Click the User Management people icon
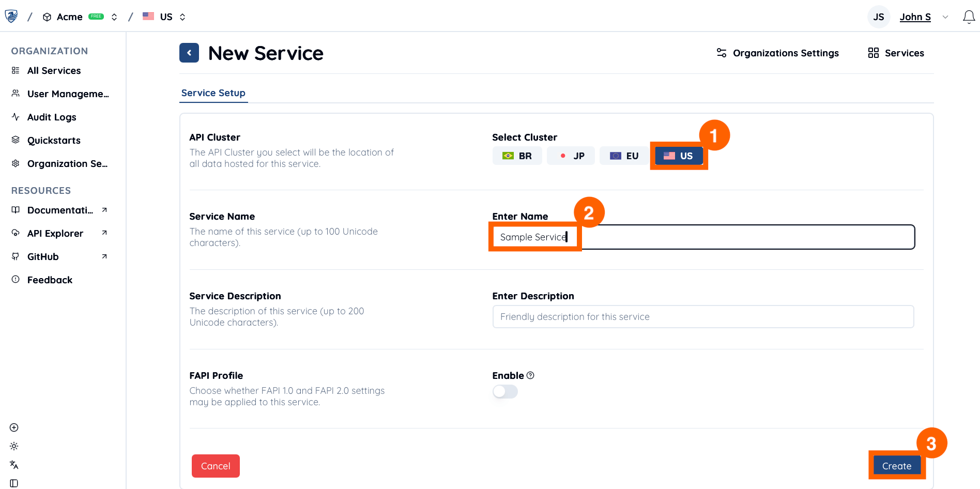 (16, 94)
